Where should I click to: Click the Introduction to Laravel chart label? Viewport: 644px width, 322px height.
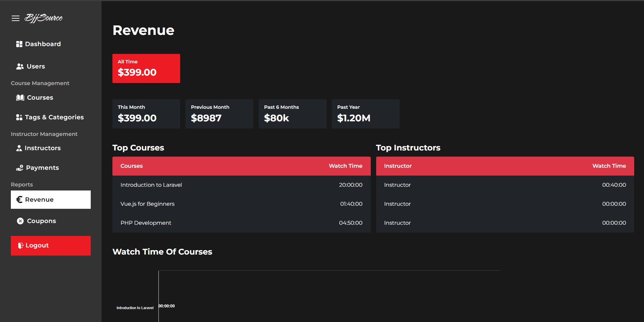pyautogui.click(x=135, y=308)
